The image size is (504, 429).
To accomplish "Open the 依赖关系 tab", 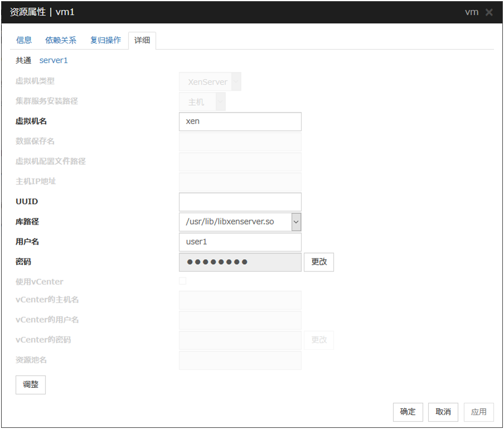I will (x=61, y=40).
